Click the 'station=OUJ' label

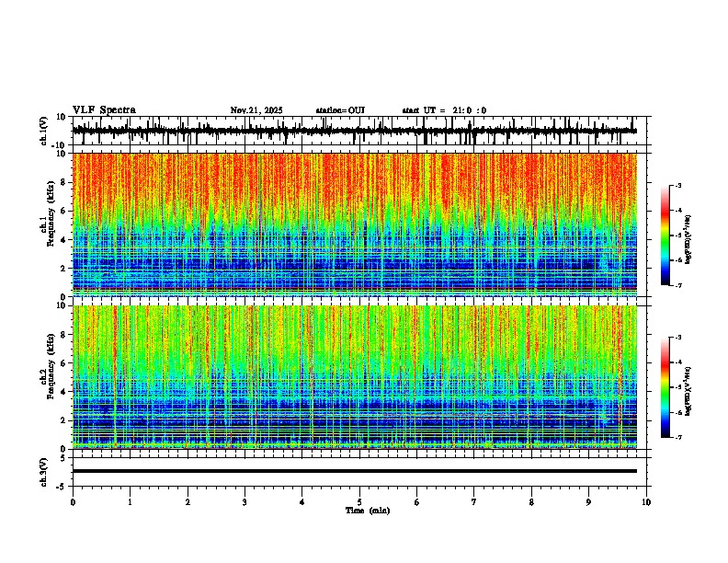340,110
